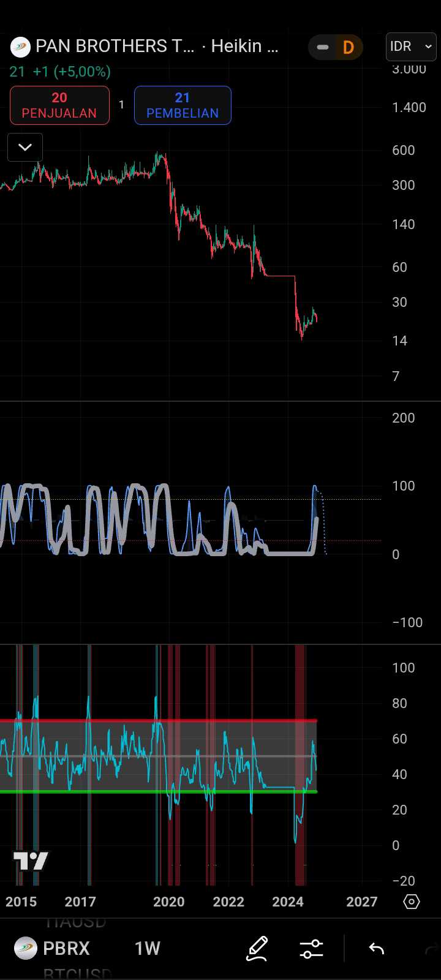The image size is (441, 980).
Task: Click the 2024 time axis label
Action: point(288,902)
